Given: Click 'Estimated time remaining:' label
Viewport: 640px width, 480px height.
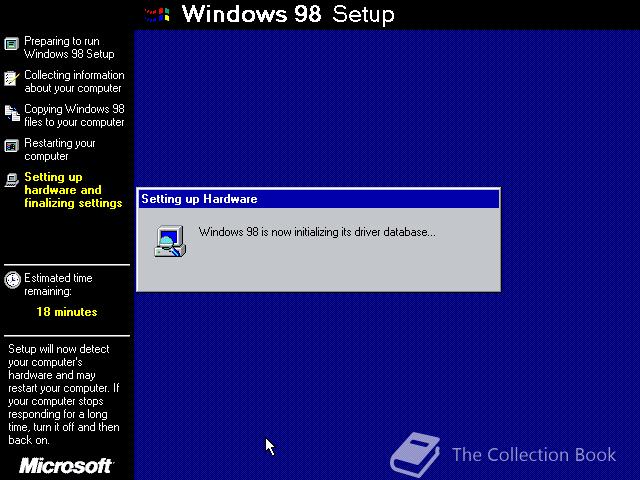Looking at the screenshot, I should coord(58,284).
